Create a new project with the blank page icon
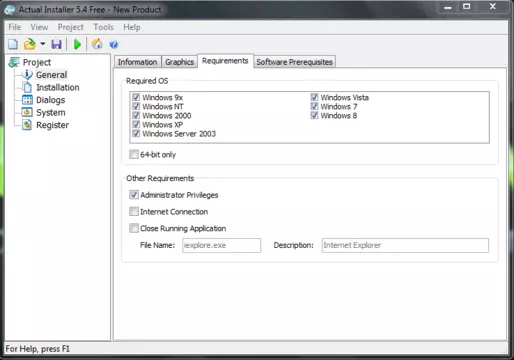Screen dimensions: 514x360 pos(13,44)
